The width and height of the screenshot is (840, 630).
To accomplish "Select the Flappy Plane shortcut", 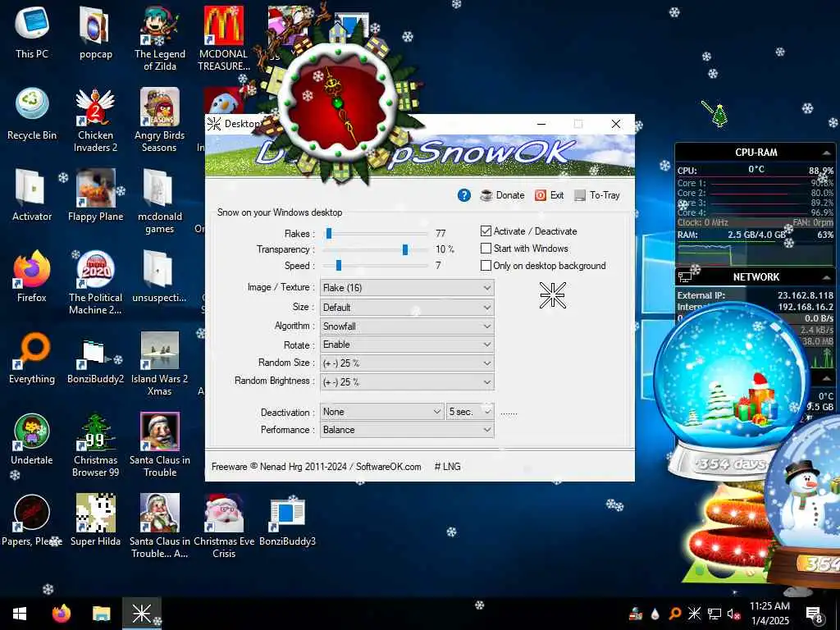I will click(x=95, y=194).
